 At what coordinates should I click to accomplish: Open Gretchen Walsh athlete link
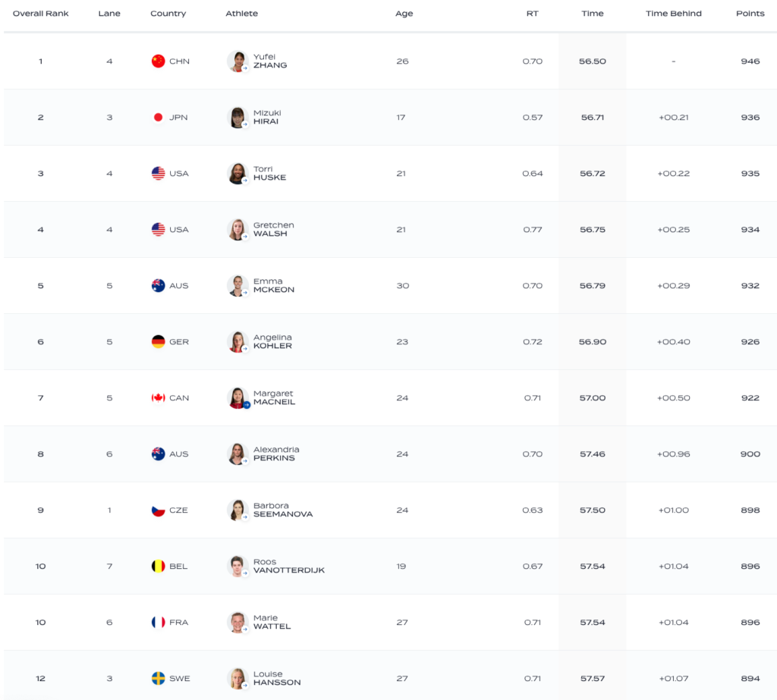coord(273,229)
